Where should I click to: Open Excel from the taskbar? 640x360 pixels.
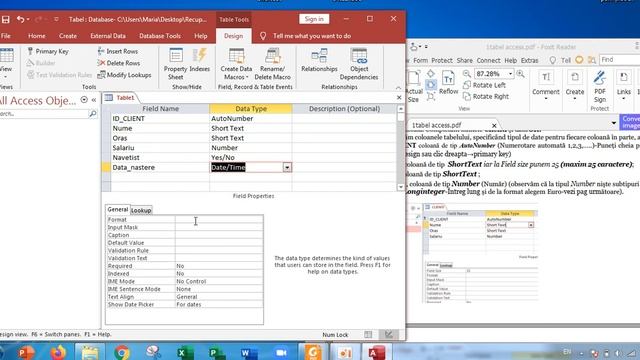185,352
